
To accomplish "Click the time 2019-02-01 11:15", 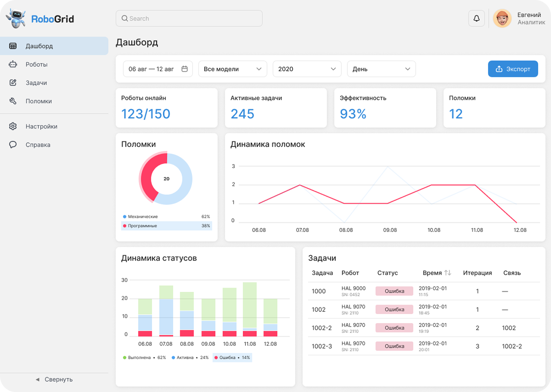I will [x=433, y=291].
